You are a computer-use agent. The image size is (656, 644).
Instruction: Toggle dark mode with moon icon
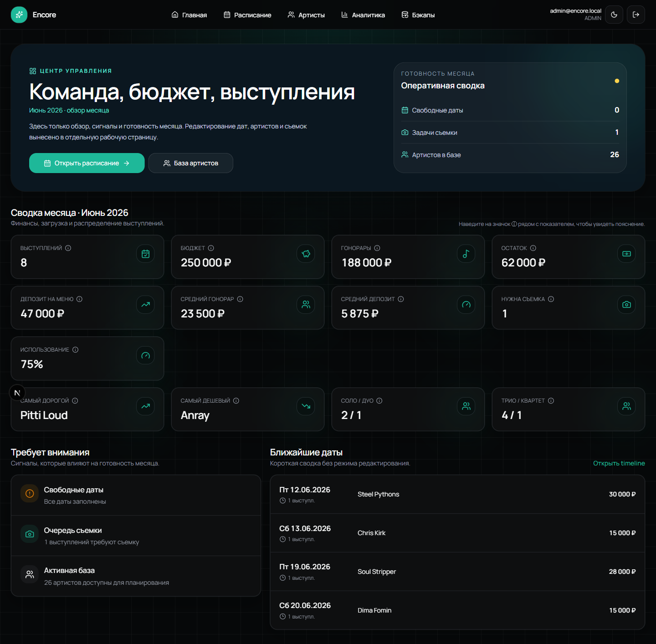pos(614,15)
